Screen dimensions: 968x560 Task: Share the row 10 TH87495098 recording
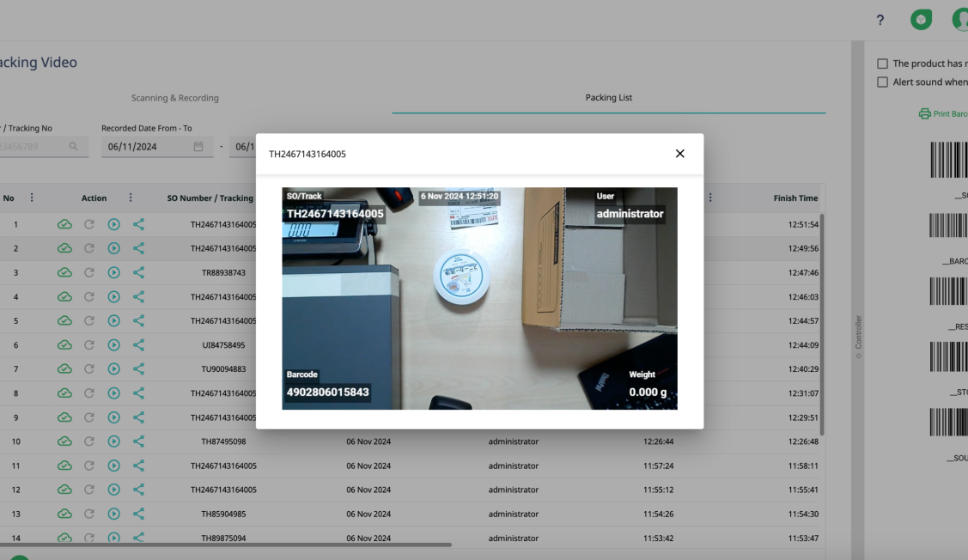pyautogui.click(x=138, y=441)
